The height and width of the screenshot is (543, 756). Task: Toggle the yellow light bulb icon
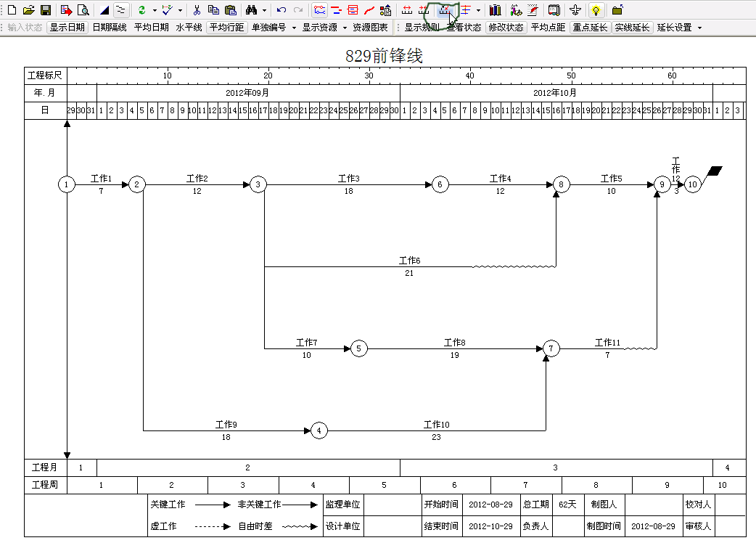pyautogui.click(x=596, y=9)
